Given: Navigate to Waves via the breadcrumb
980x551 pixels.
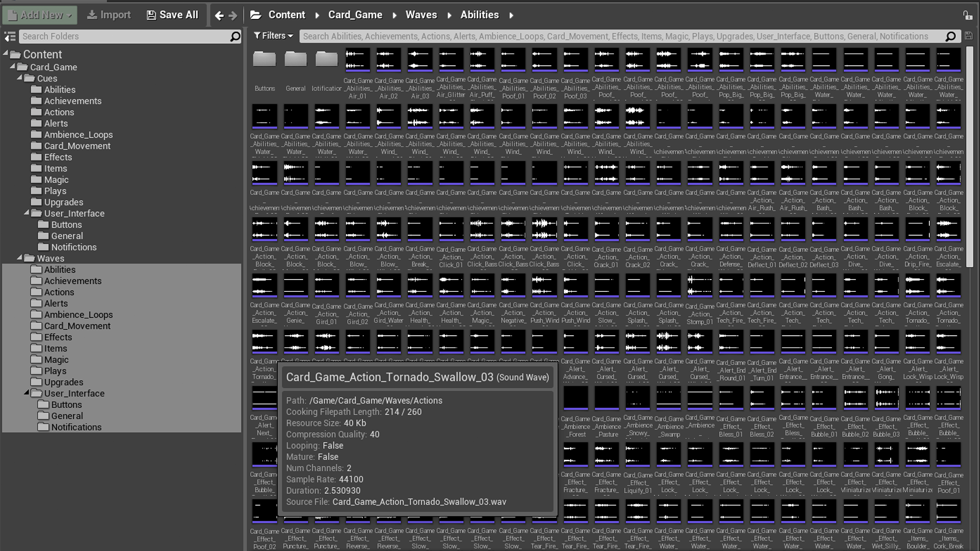Looking at the screenshot, I should 421,15.
